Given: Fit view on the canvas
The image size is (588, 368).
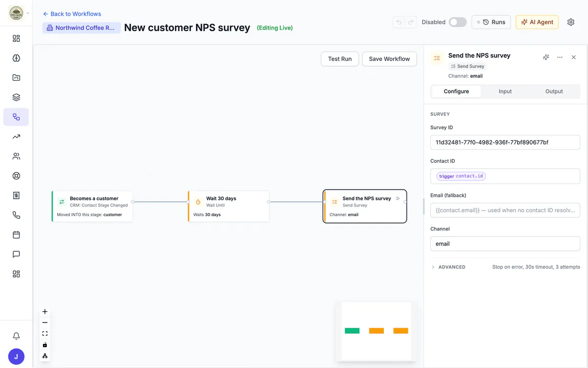Looking at the screenshot, I should 44,333.
